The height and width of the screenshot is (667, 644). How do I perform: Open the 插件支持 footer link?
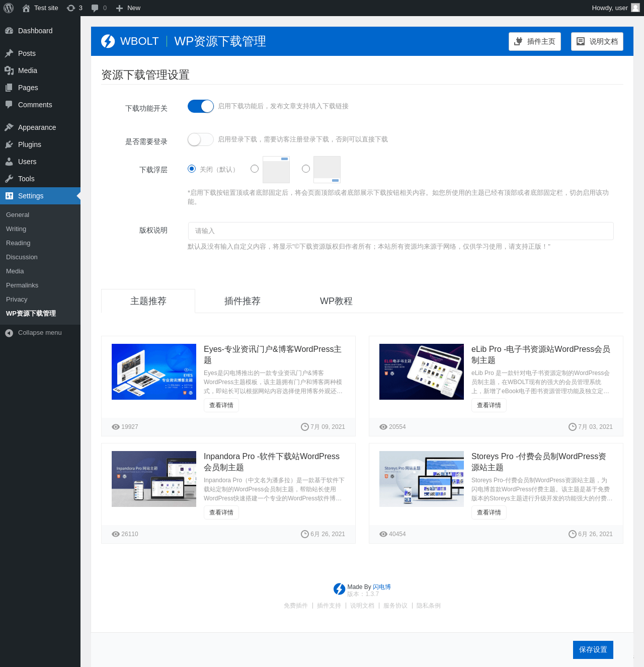(x=329, y=606)
